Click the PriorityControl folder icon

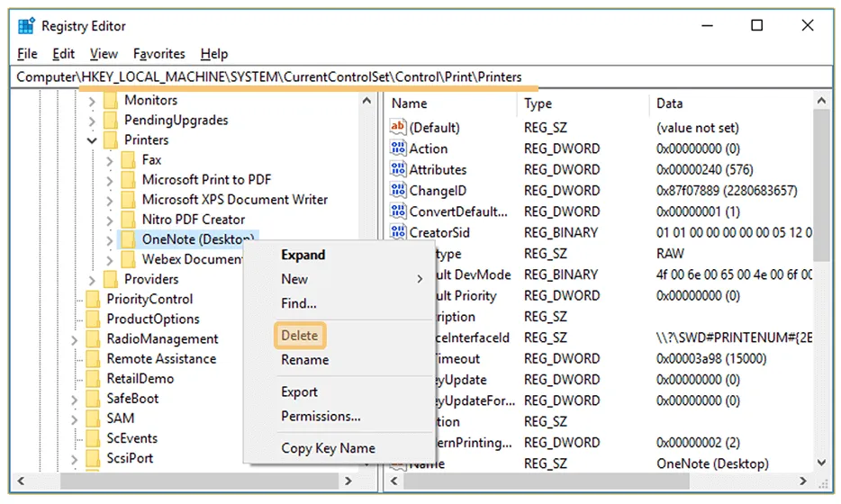93,299
